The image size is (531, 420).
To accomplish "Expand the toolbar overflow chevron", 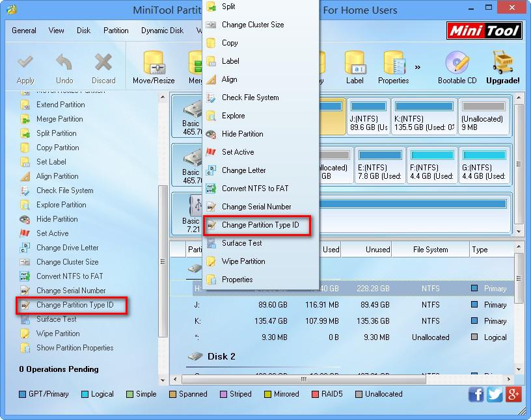I will click(417, 66).
